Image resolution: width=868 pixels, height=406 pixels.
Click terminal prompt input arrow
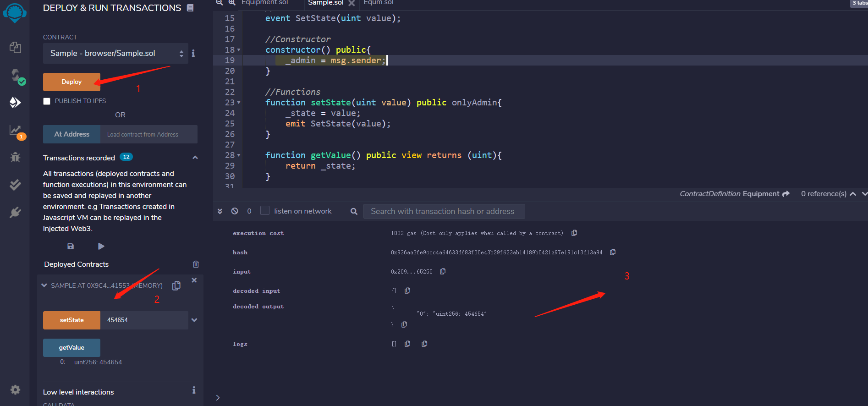218,398
